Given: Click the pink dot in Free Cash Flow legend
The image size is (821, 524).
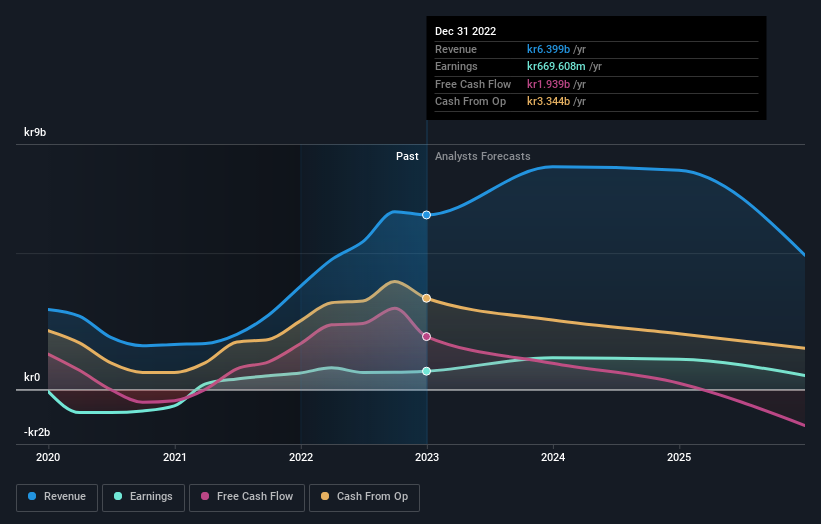Looking at the screenshot, I should [x=205, y=496].
